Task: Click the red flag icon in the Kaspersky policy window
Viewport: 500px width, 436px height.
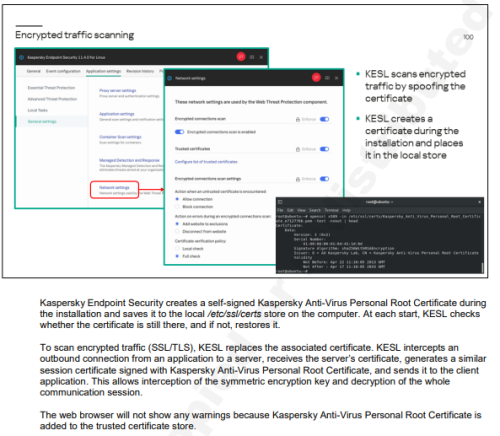Action: [241, 57]
